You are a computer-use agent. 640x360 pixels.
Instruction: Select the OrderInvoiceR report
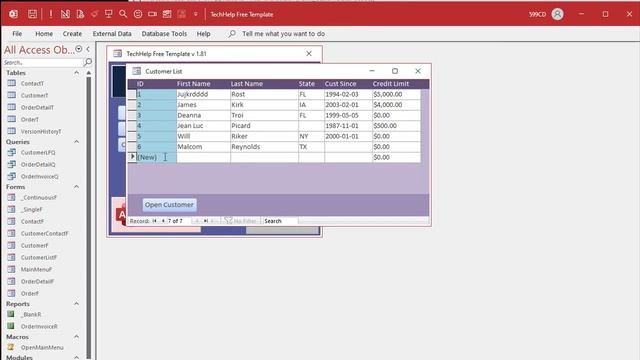click(x=39, y=327)
